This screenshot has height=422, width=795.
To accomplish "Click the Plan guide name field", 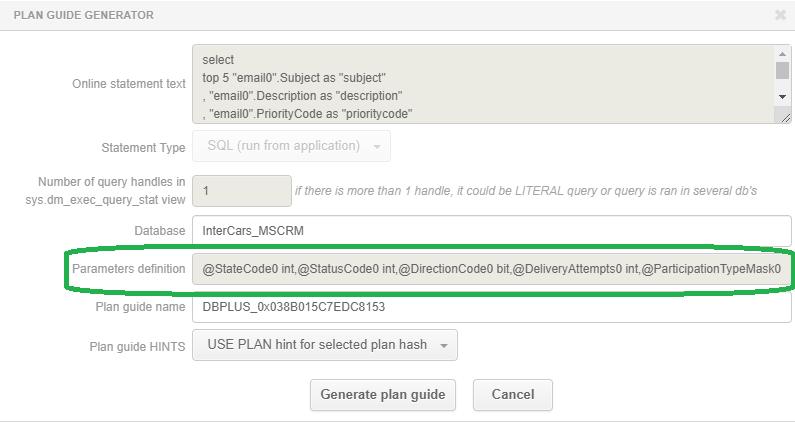I will tap(491, 307).
